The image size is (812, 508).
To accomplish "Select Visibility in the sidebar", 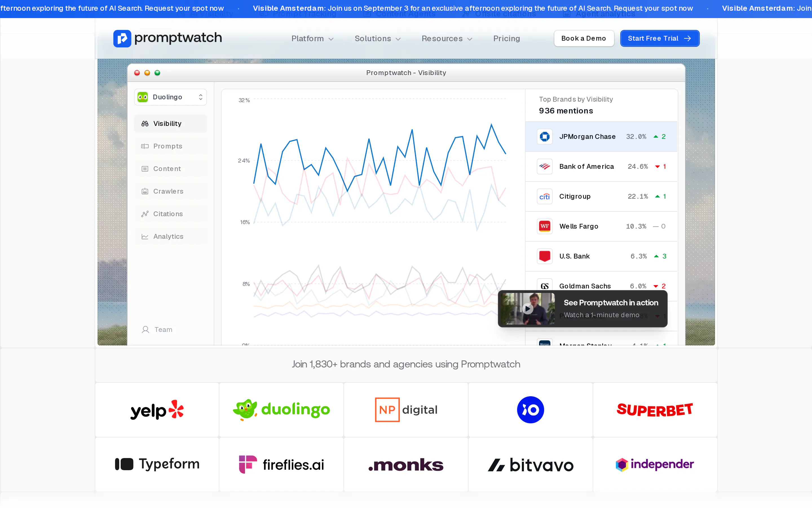I will (171, 124).
